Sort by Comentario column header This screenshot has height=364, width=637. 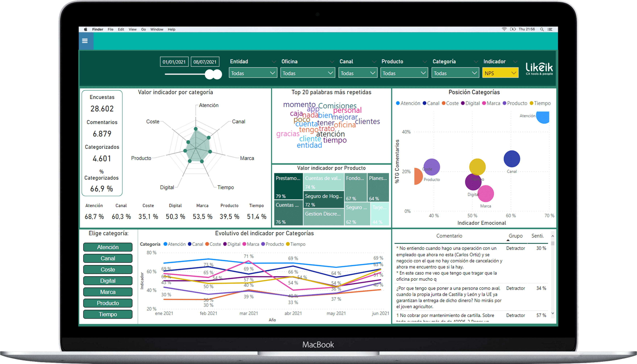point(449,236)
